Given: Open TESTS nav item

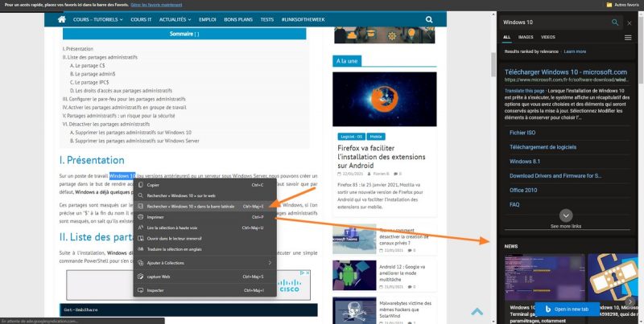Looking at the screenshot, I should 267,19.
